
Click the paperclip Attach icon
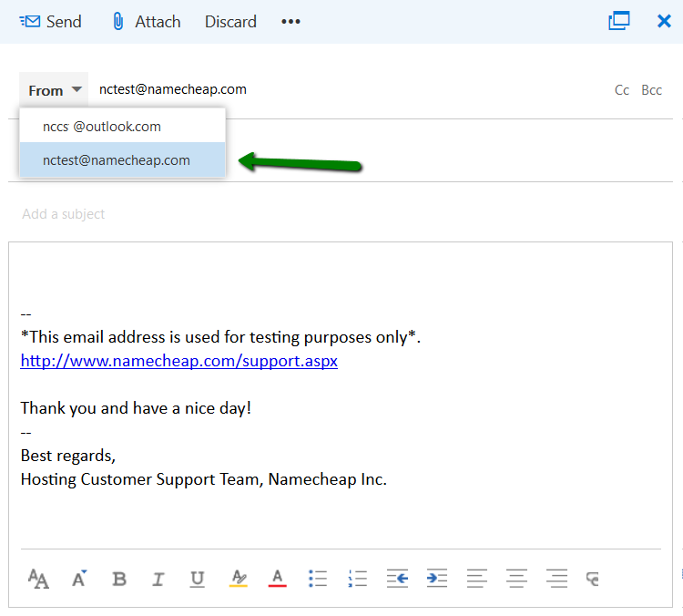click(118, 21)
